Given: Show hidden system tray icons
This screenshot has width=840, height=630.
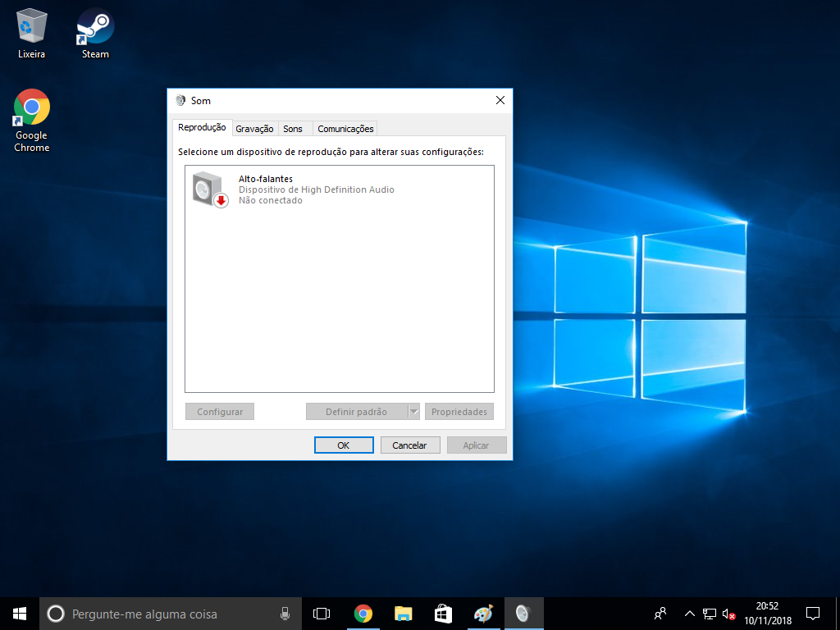Looking at the screenshot, I should click(x=689, y=614).
